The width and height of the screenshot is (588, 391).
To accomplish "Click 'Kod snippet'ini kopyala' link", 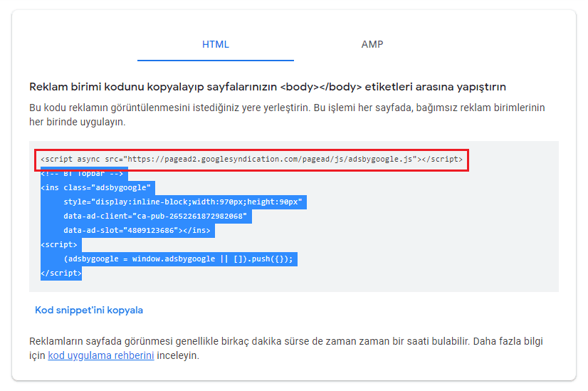I will [89, 311].
